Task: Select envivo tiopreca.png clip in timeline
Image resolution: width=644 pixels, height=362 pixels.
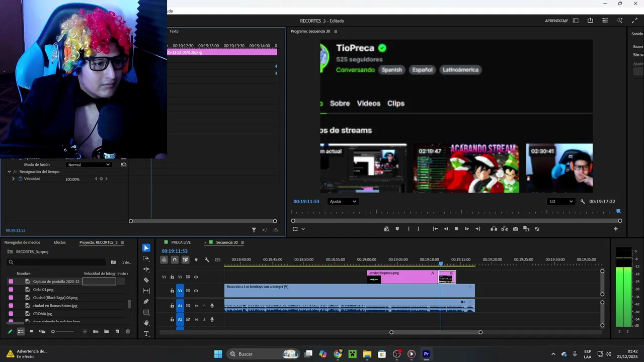Action: [402, 277]
